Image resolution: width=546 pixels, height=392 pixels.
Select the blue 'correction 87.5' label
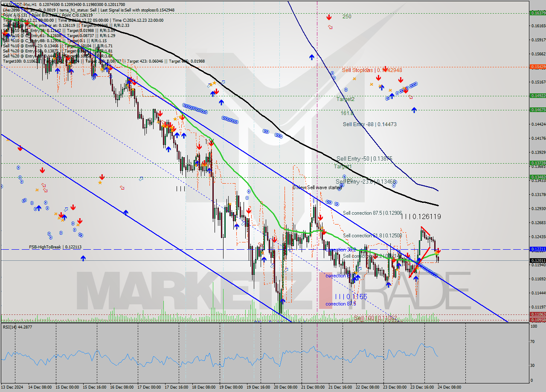click(x=341, y=304)
